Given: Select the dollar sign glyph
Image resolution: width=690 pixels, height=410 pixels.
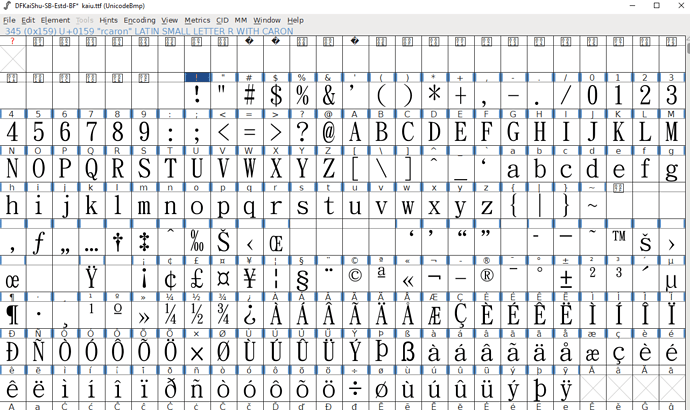Looking at the screenshot, I should (276, 95).
